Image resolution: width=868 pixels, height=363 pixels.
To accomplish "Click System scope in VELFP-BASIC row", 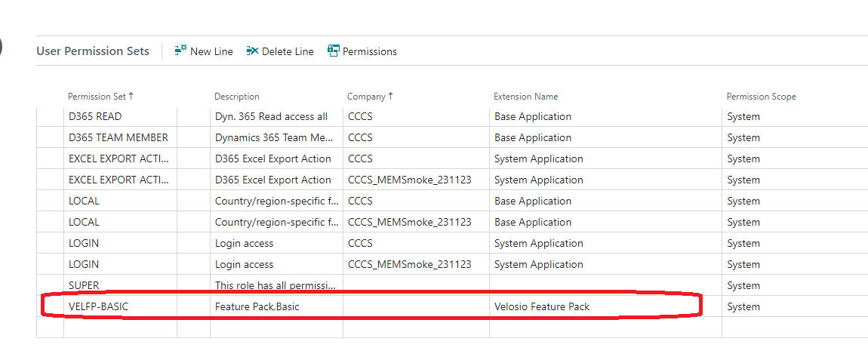I will (743, 306).
